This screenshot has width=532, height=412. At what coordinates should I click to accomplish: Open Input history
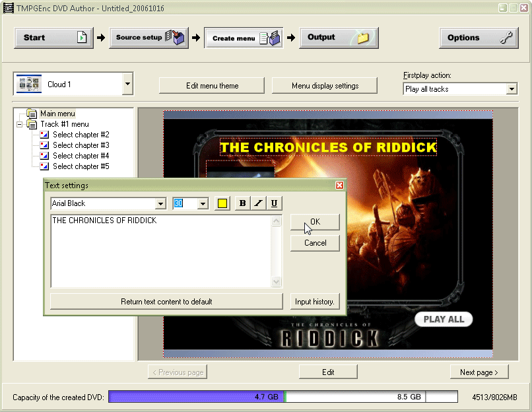[x=315, y=301]
